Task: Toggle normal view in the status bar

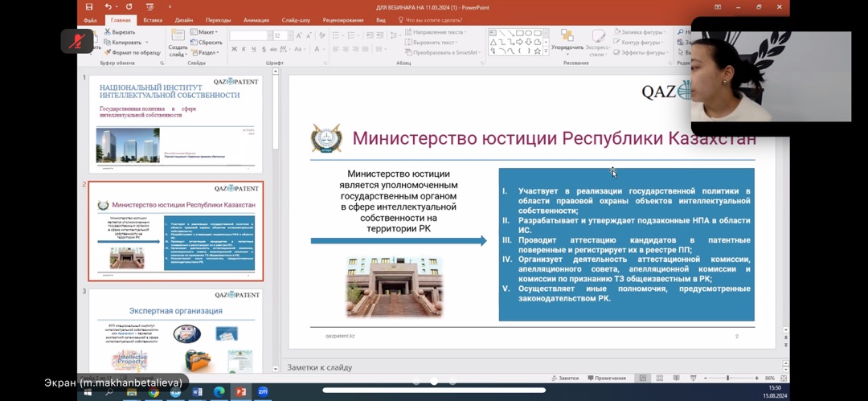Action: point(642,378)
